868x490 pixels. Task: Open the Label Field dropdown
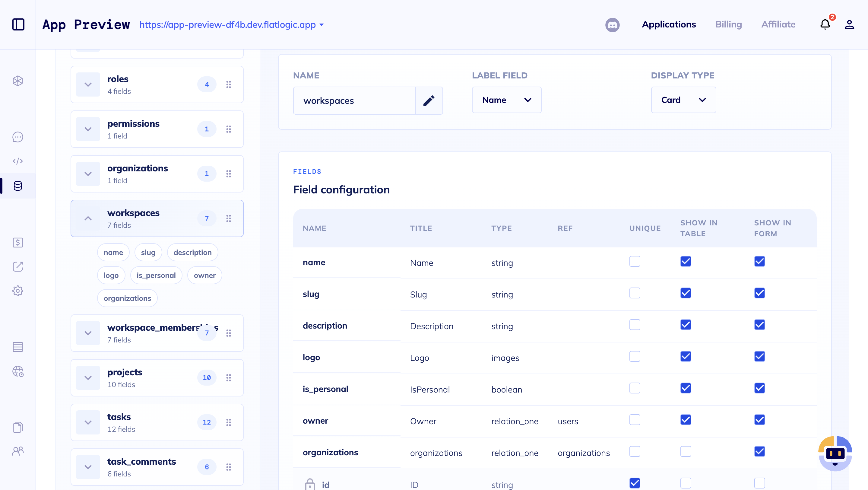506,100
